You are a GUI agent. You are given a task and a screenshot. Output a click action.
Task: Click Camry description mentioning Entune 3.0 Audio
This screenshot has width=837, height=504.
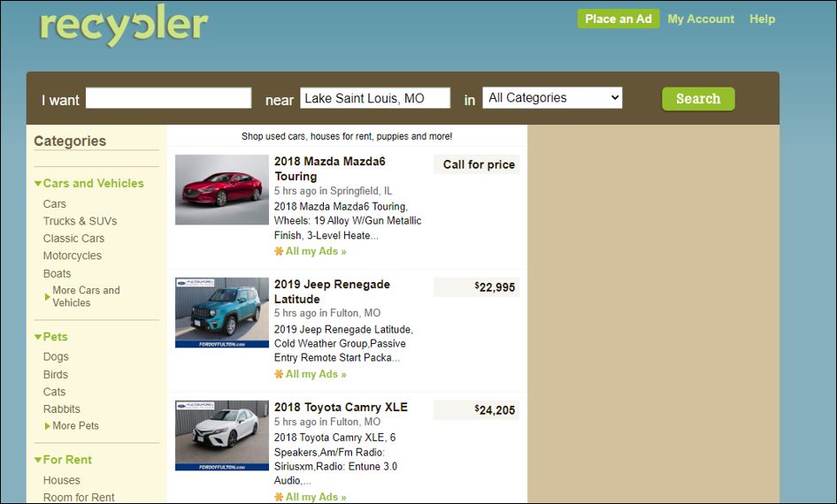tap(335, 459)
